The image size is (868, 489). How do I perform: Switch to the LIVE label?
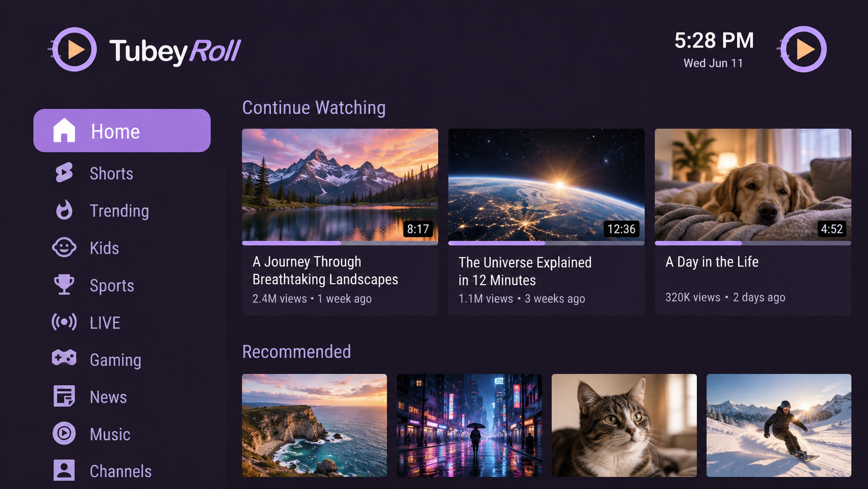(x=105, y=323)
